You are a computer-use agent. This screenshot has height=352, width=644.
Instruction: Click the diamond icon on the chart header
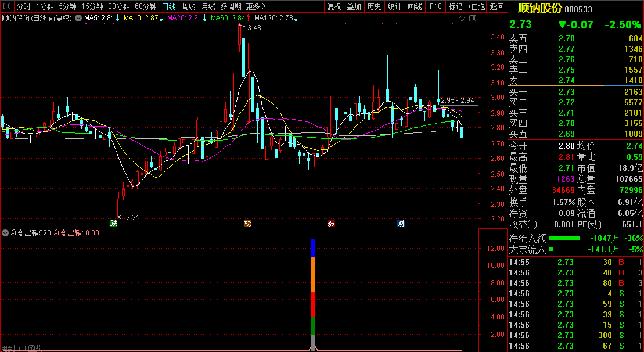[x=462, y=18]
